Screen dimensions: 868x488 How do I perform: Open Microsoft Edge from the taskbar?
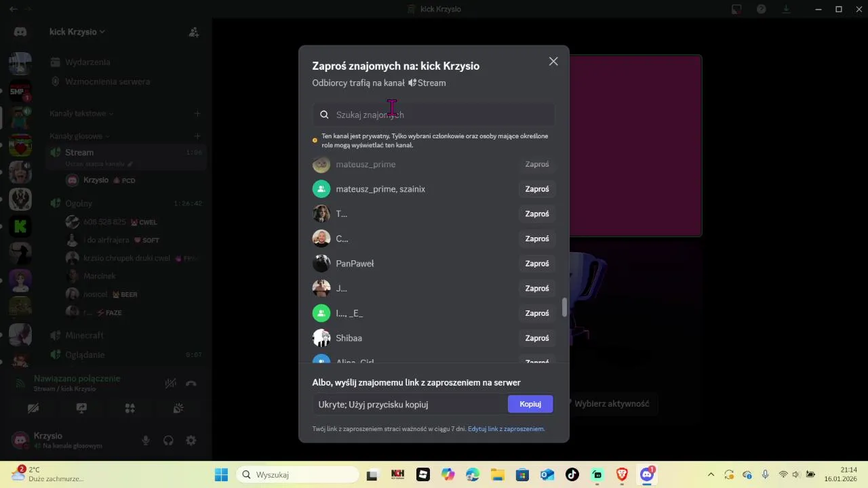(x=473, y=474)
